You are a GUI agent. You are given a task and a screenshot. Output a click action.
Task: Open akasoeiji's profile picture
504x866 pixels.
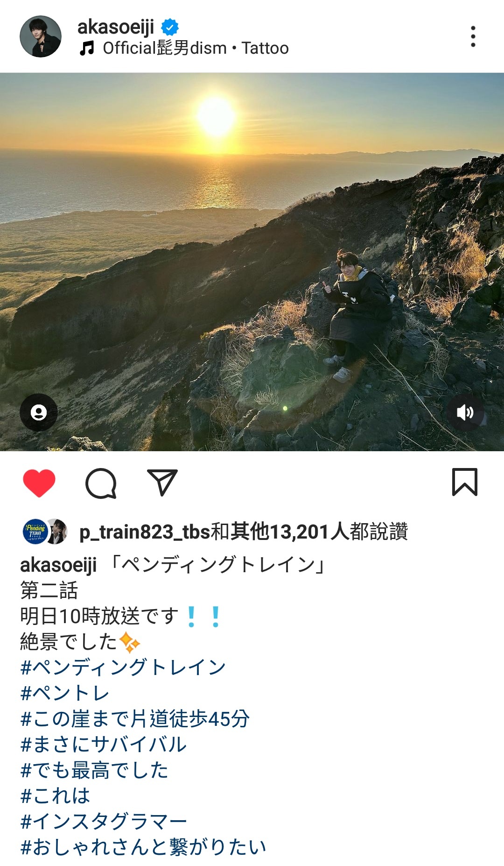click(41, 36)
